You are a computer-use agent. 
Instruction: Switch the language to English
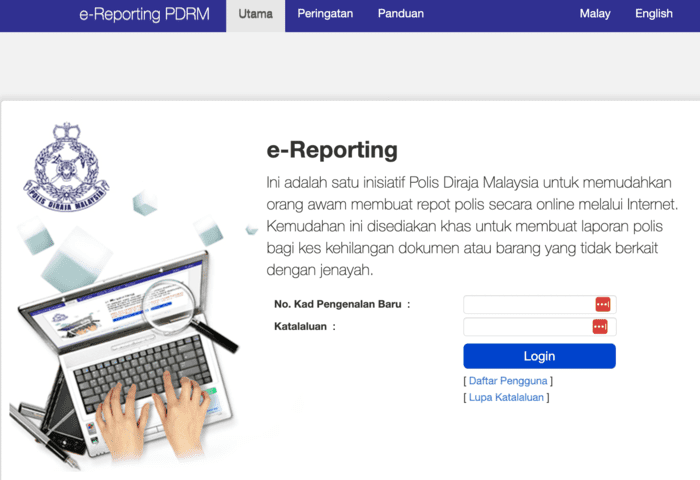(x=654, y=14)
